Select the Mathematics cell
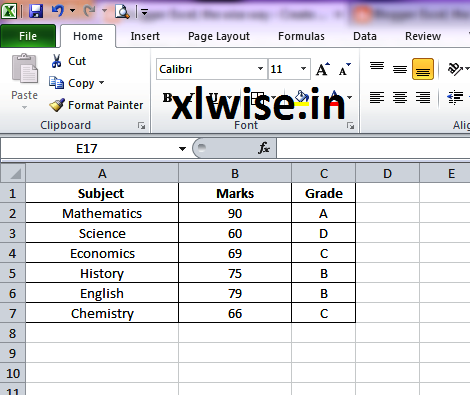470x395 pixels. pos(102,213)
